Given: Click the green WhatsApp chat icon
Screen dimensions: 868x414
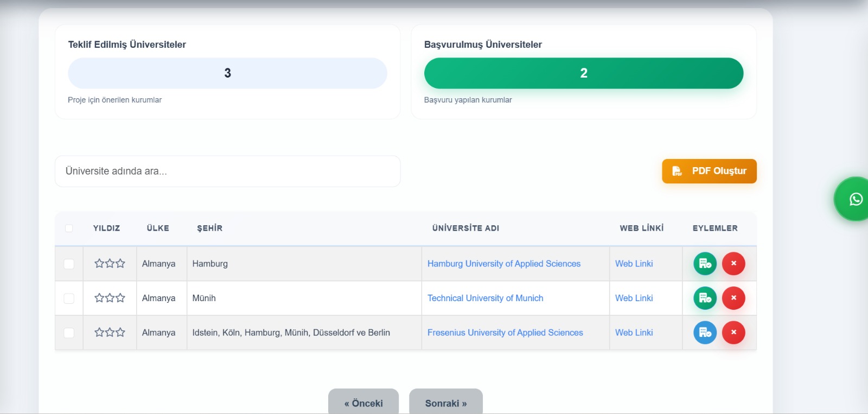Looking at the screenshot, I should tap(856, 199).
